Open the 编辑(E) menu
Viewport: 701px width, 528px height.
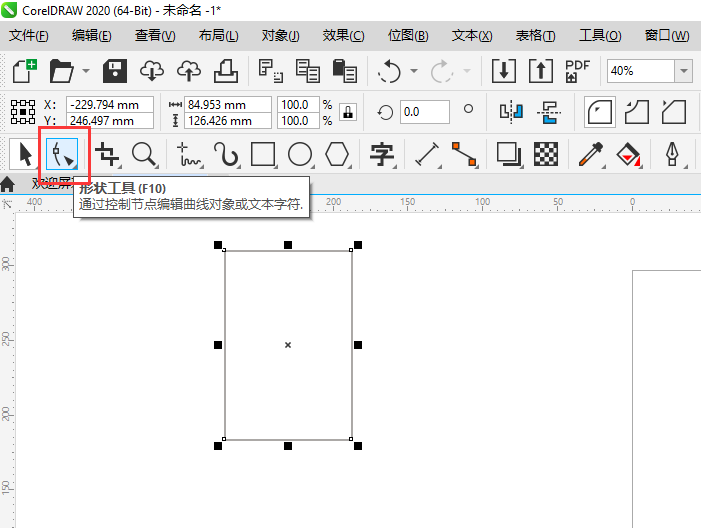pyautogui.click(x=92, y=35)
